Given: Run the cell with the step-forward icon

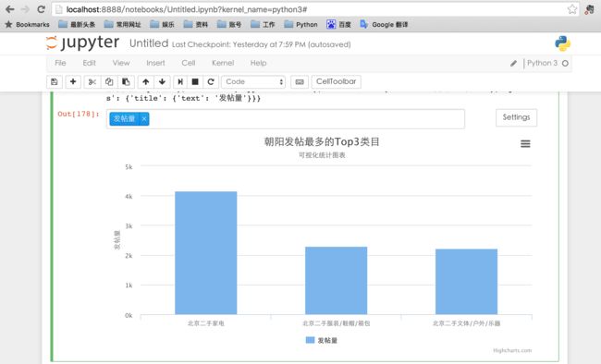Looking at the screenshot, I should (180, 81).
